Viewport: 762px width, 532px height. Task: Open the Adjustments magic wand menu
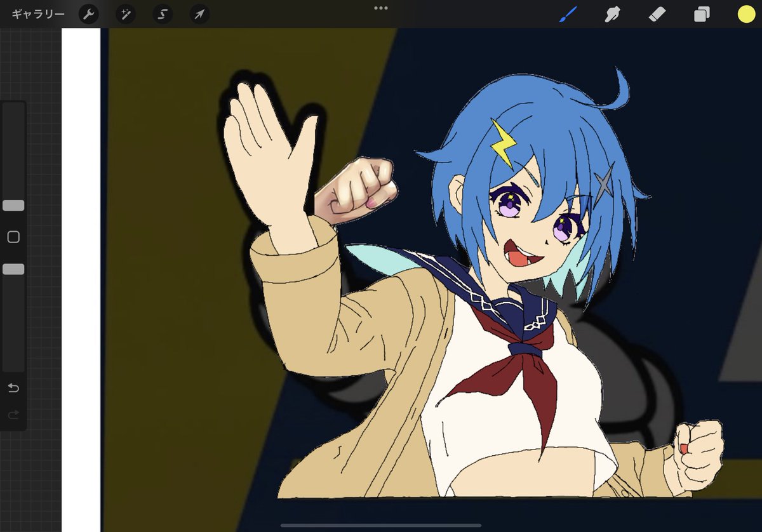[125, 14]
